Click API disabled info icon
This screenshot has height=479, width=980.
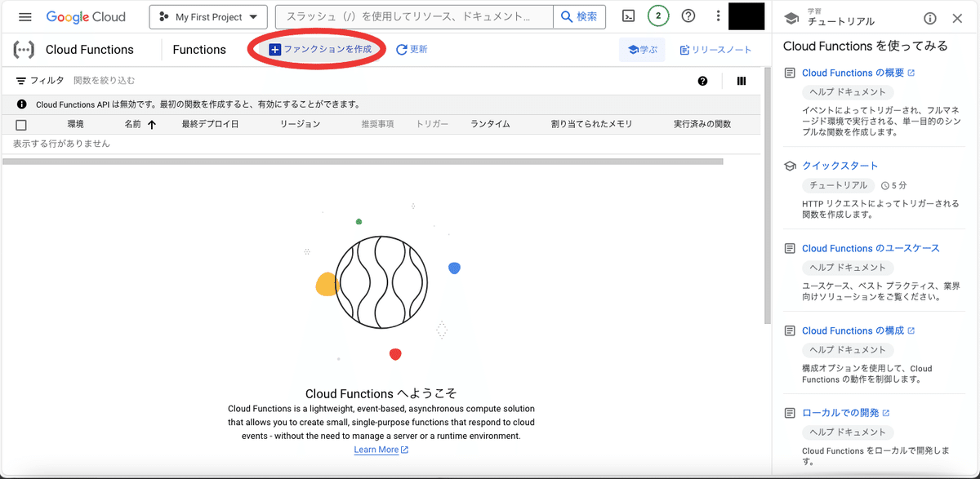pos(21,104)
